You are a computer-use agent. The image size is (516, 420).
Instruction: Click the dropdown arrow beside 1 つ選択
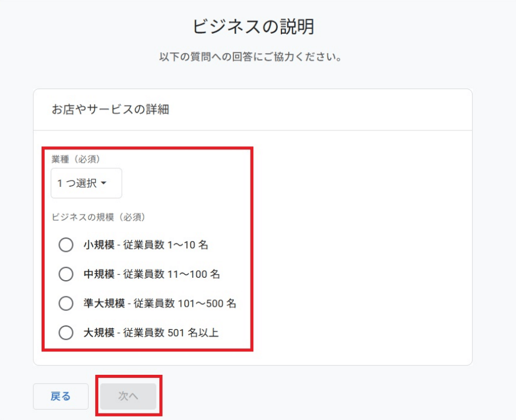click(x=104, y=183)
